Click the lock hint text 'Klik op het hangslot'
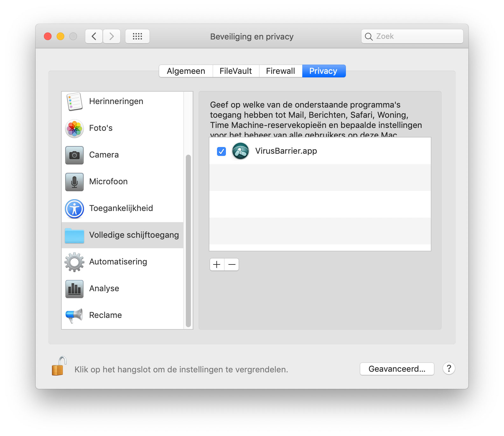Image resolution: width=504 pixels, height=436 pixels. coord(181,369)
